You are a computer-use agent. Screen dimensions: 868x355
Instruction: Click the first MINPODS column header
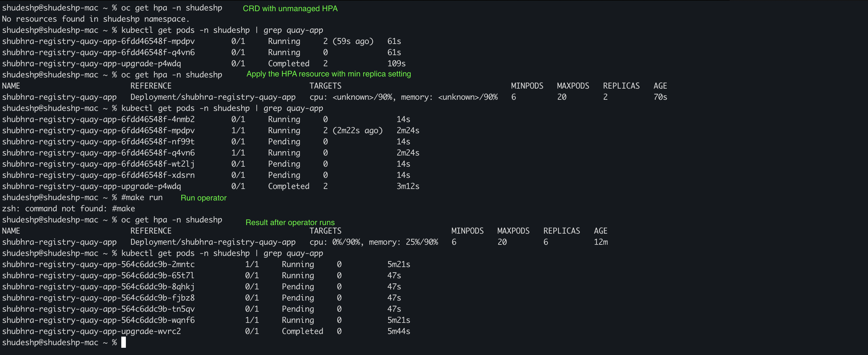tap(527, 86)
